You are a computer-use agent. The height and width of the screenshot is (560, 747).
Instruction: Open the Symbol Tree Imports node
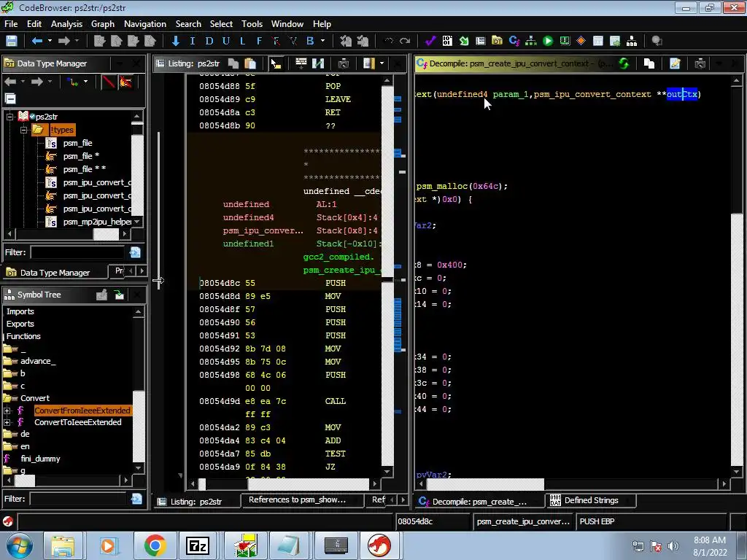(x=20, y=311)
